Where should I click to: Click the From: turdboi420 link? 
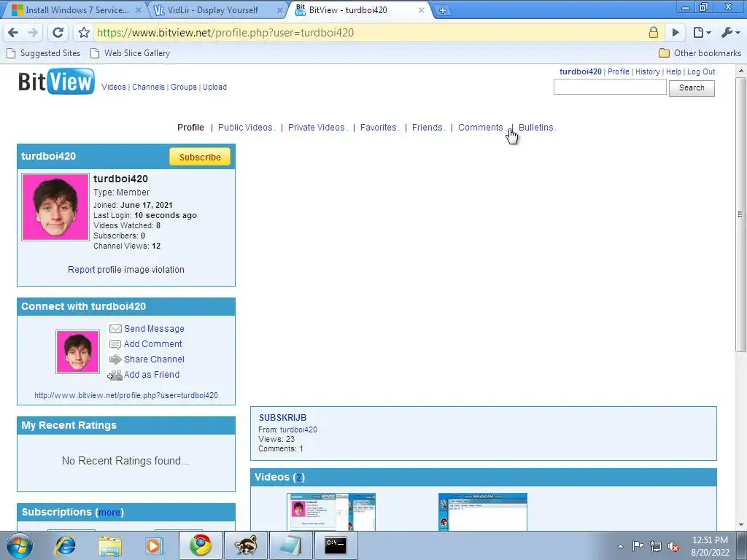(x=298, y=429)
